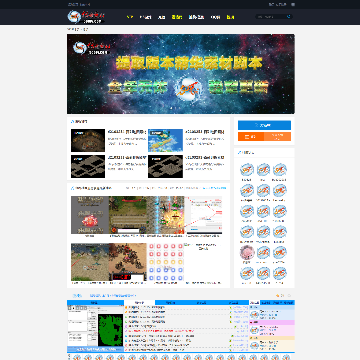The height and width of the screenshot is (360, 360).
Task: Select the white tab in right ranking panel
Action: 254,302
